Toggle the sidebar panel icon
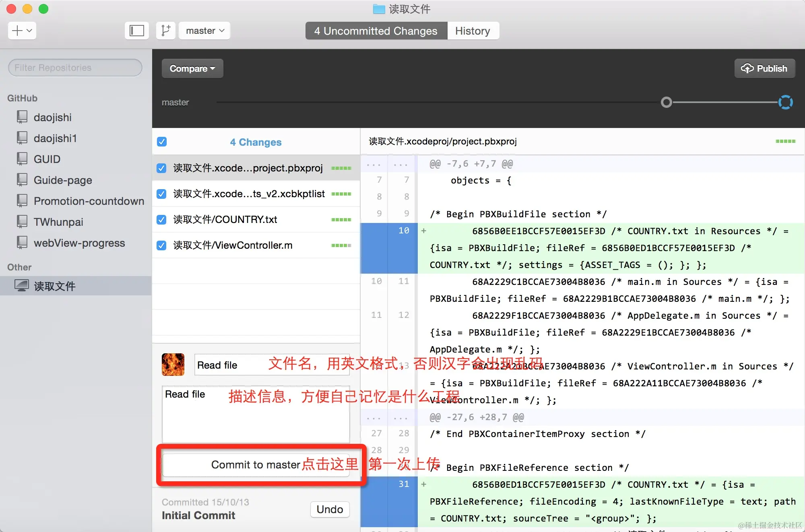 137,31
